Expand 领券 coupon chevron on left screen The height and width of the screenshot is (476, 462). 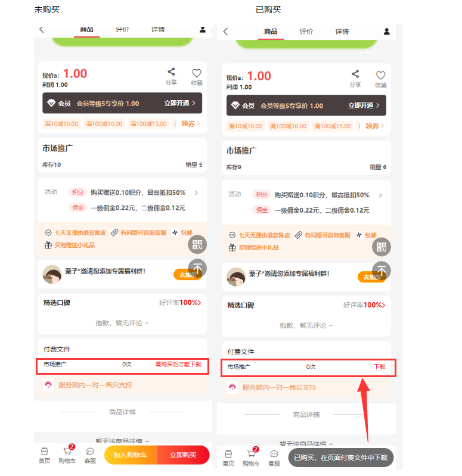tap(199, 123)
